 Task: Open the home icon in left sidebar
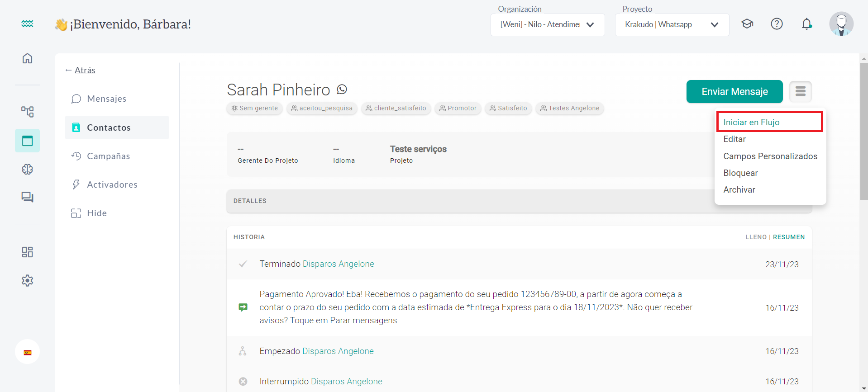(x=27, y=58)
